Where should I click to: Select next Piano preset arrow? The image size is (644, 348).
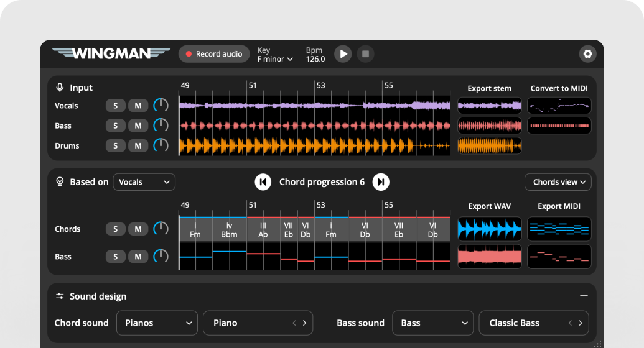pyautogui.click(x=304, y=323)
